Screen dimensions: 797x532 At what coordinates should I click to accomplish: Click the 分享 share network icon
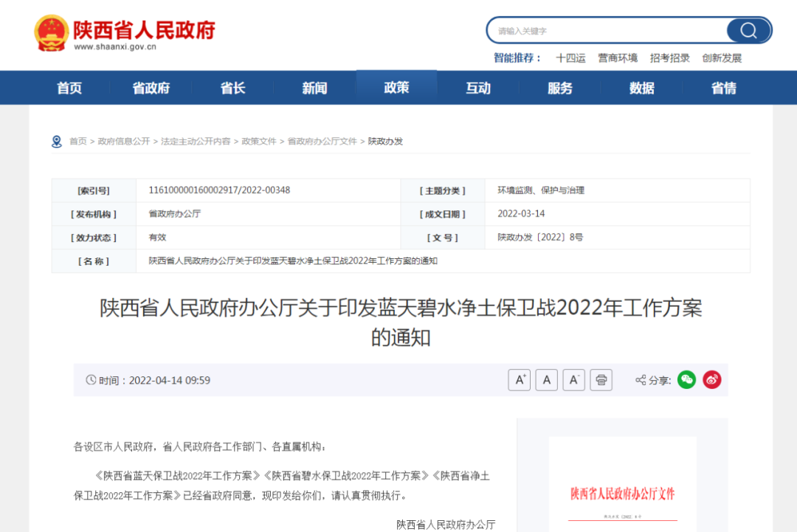[x=639, y=380]
